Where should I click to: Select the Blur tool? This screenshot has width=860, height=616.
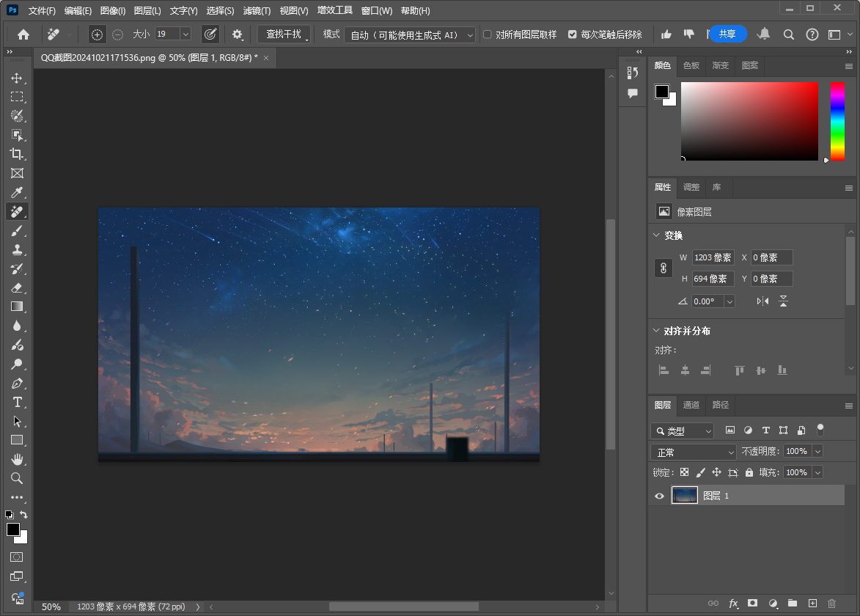point(17,326)
